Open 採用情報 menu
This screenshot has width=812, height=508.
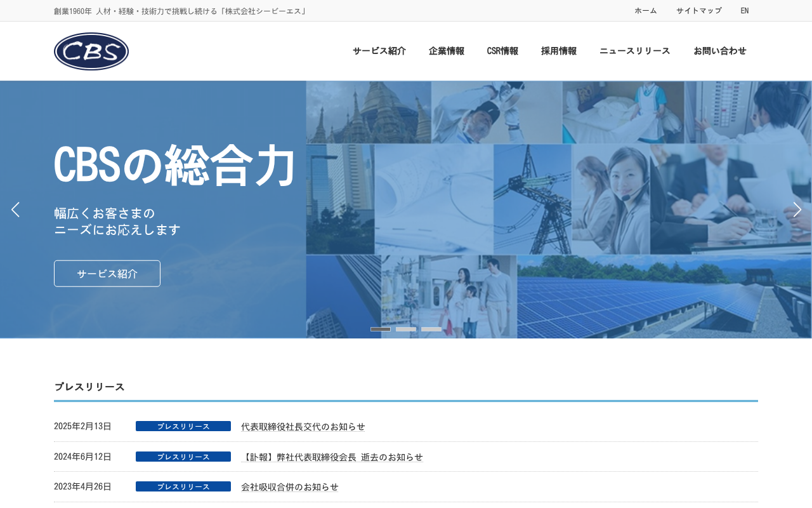pyautogui.click(x=559, y=51)
